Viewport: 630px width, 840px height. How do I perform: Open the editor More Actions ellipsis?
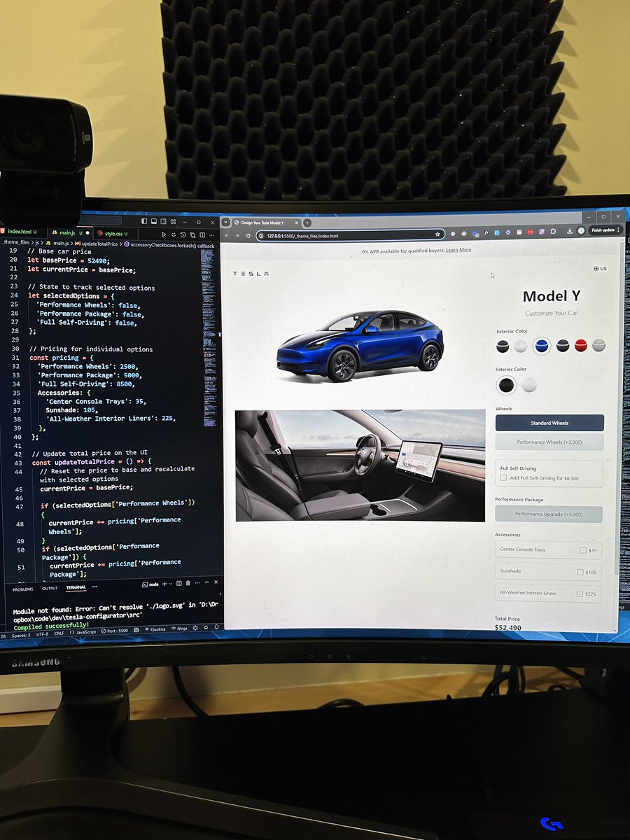(x=211, y=234)
